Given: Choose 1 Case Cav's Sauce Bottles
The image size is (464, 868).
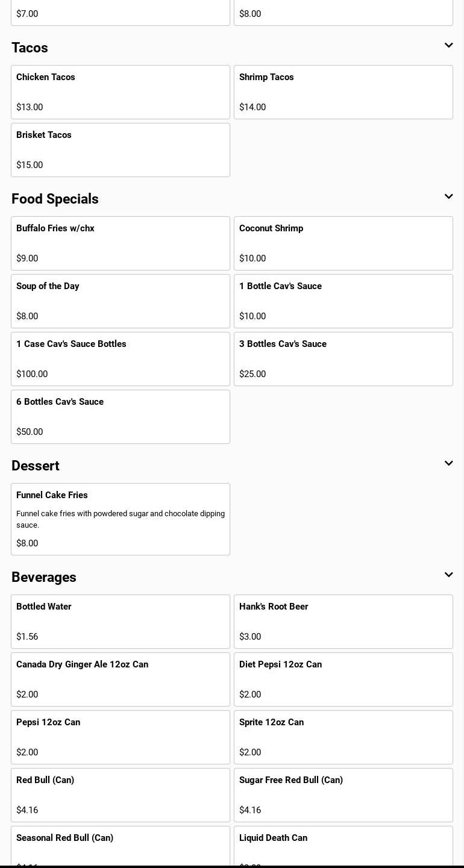Looking at the screenshot, I should tap(121, 359).
